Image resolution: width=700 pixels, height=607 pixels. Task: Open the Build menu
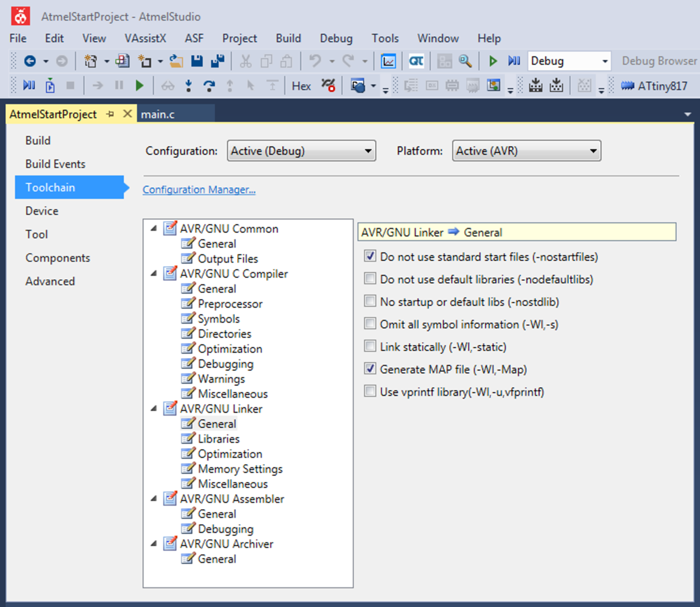289,39
